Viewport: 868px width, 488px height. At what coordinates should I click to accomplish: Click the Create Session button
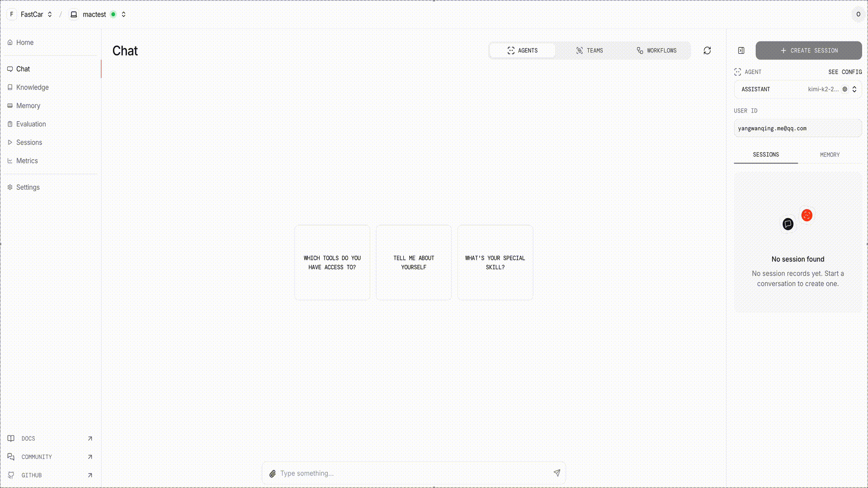pos(808,51)
